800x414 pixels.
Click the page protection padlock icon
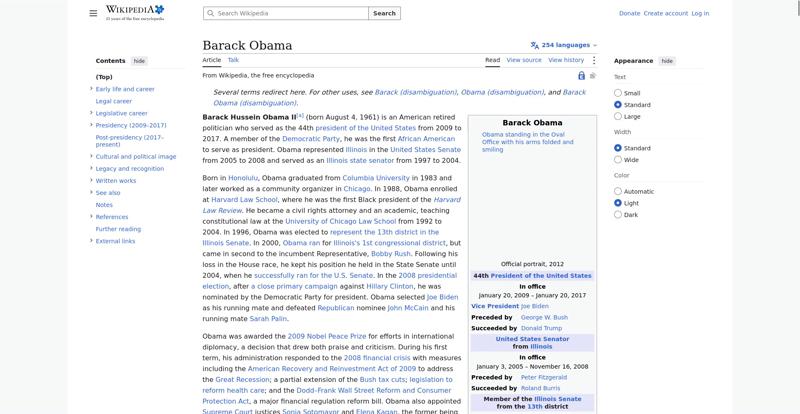pyautogui.click(x=581, y=76)
